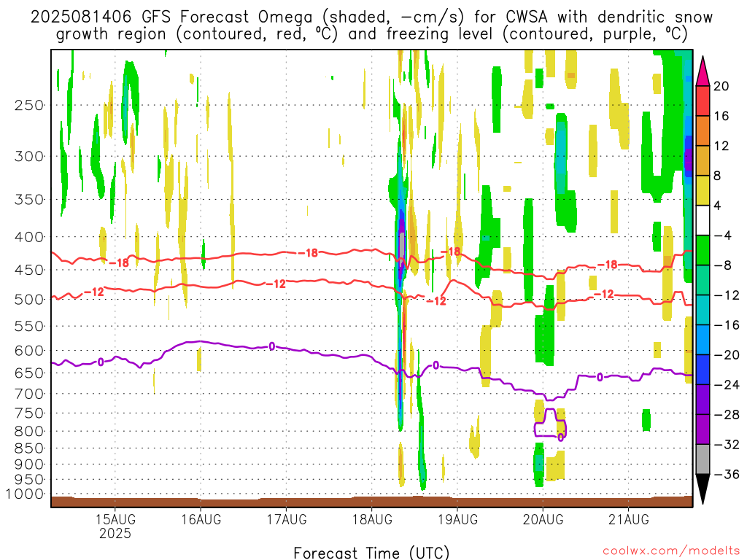Click the colorbar value label 20
Image resolution: width=747 pixels, height=560 pixels.
click(721, 86)
